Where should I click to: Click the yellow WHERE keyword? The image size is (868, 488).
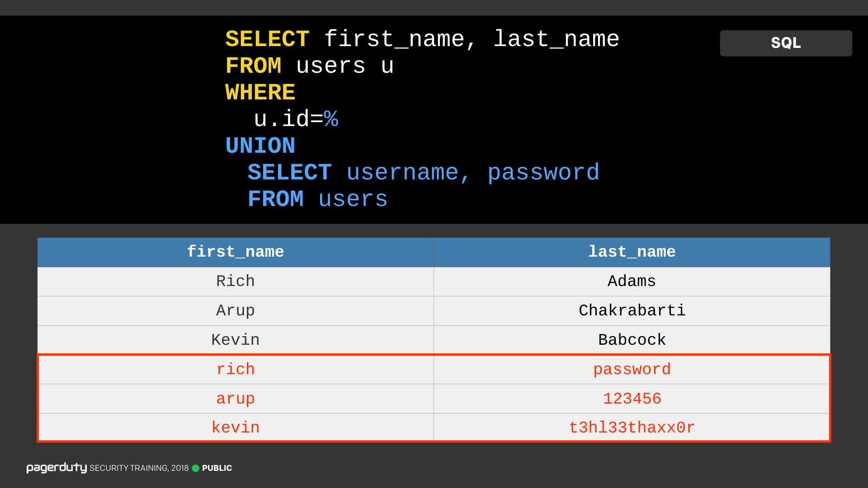click(x=260, y=93)
